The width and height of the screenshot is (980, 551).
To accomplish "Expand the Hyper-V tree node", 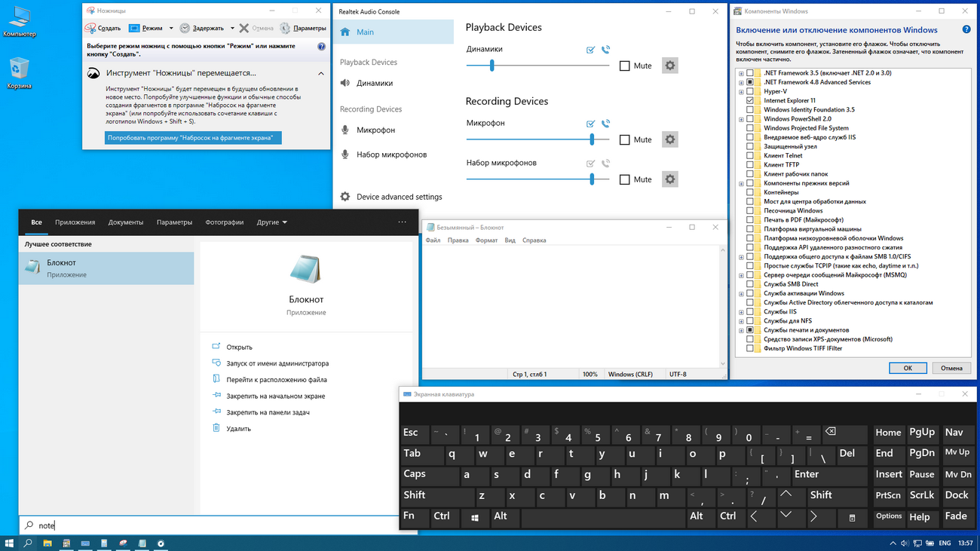I will tap(741, 91).
